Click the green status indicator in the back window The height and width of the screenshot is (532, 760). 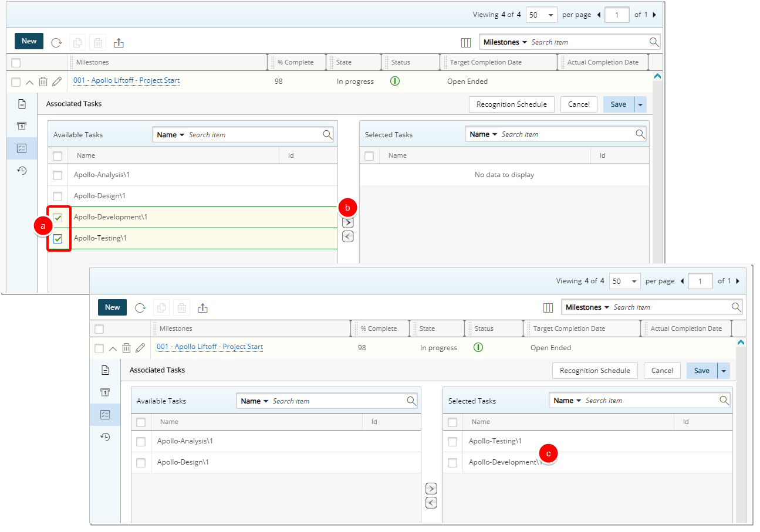[x=395, y=81]
